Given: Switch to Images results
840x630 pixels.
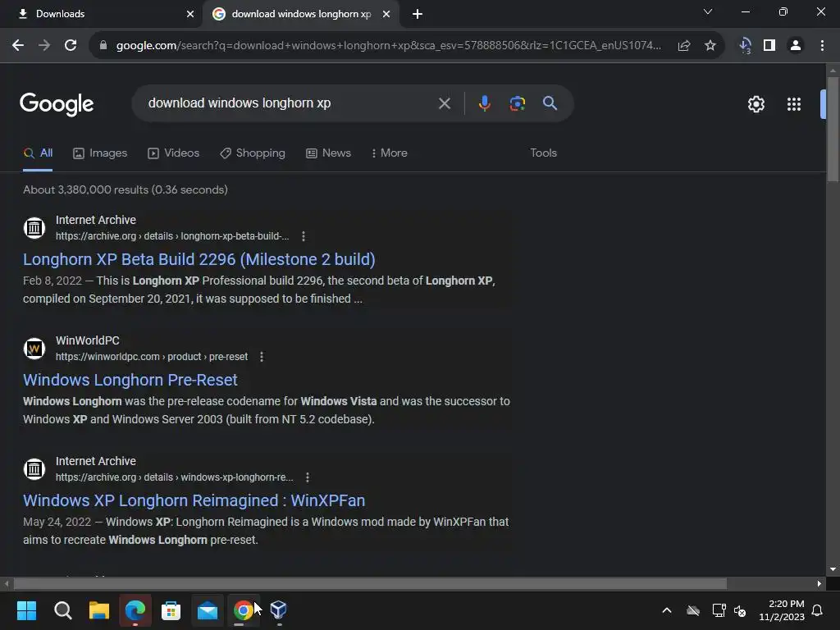Looking at the screenshot, I should (x=100, y=153).
